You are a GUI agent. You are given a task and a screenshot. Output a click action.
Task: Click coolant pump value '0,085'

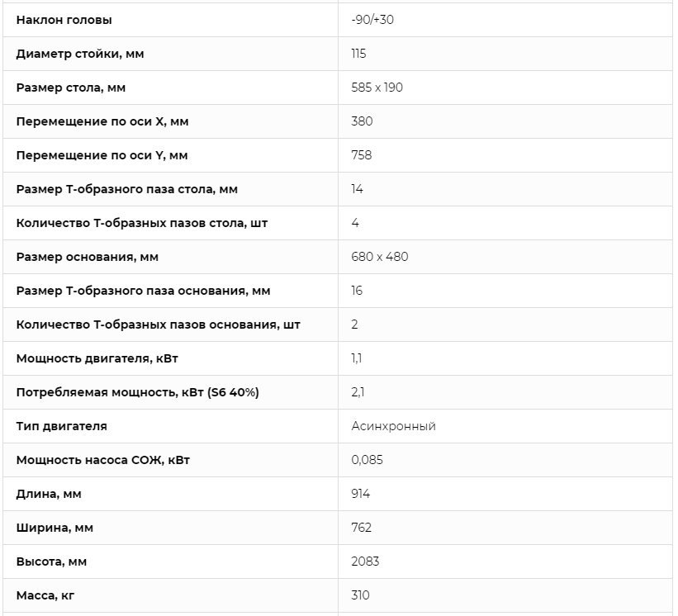pyautogui.click(x=367, y=460)
